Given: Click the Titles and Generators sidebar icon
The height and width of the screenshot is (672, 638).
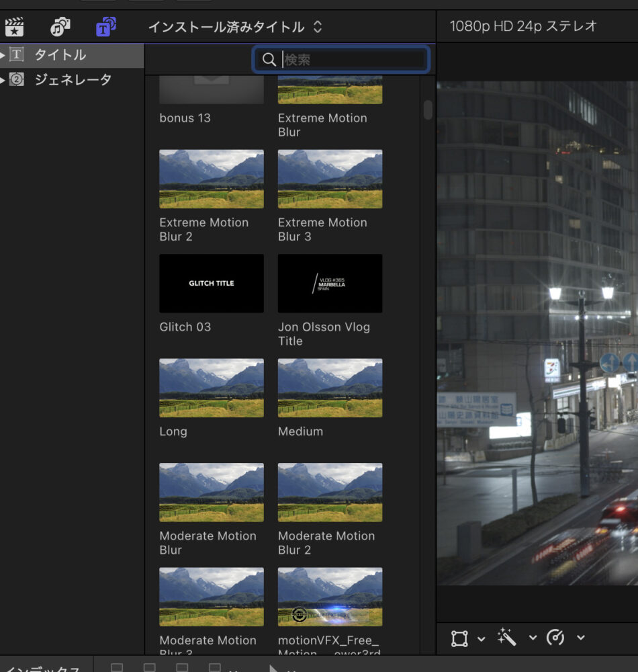Looking at the screenshot, I should 105,27.
